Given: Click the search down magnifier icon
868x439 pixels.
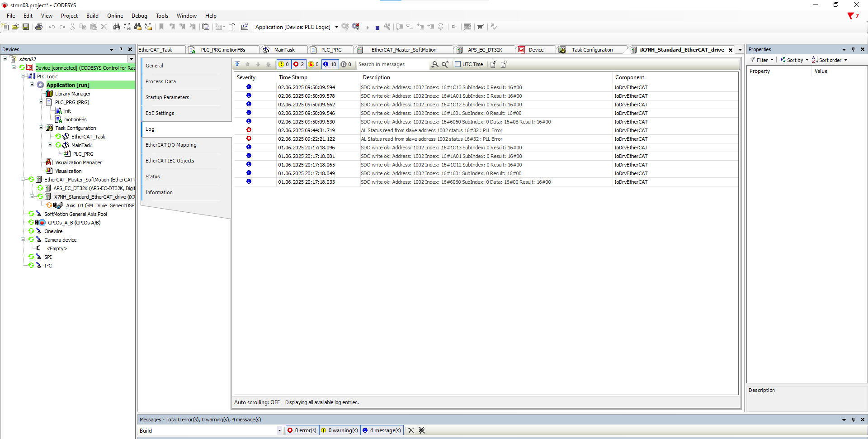Looking at the screenshot, I should click(x=434, y=65).
